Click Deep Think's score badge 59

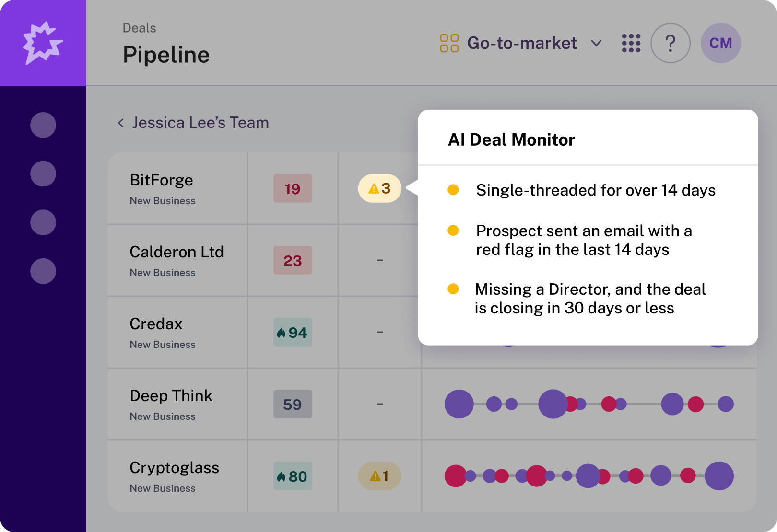(x=293, y=404)
